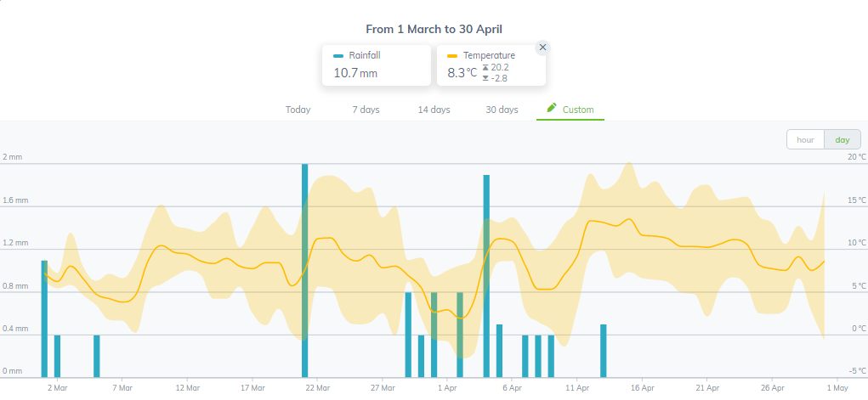Select the 7 days range tab
The height and width of the screenshot is (400, 868).
pyautogui.click(x=366, y=110)
